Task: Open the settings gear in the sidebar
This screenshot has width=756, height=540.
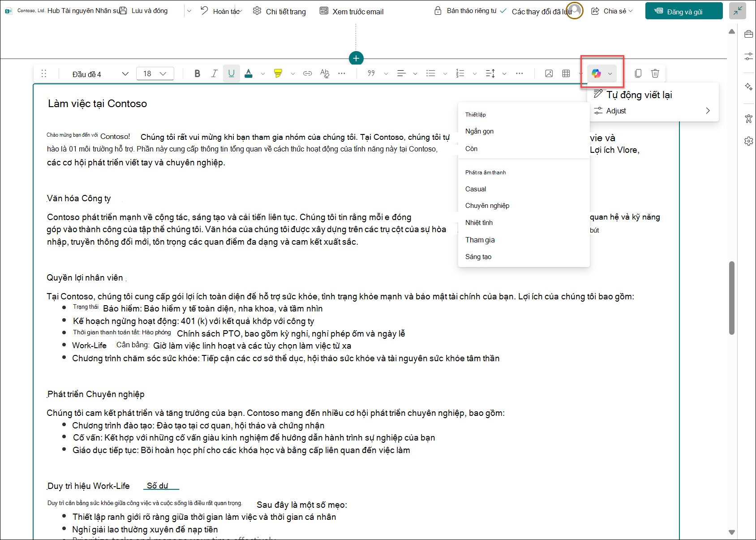Action: pyautogui.click(x=748, y=141)
